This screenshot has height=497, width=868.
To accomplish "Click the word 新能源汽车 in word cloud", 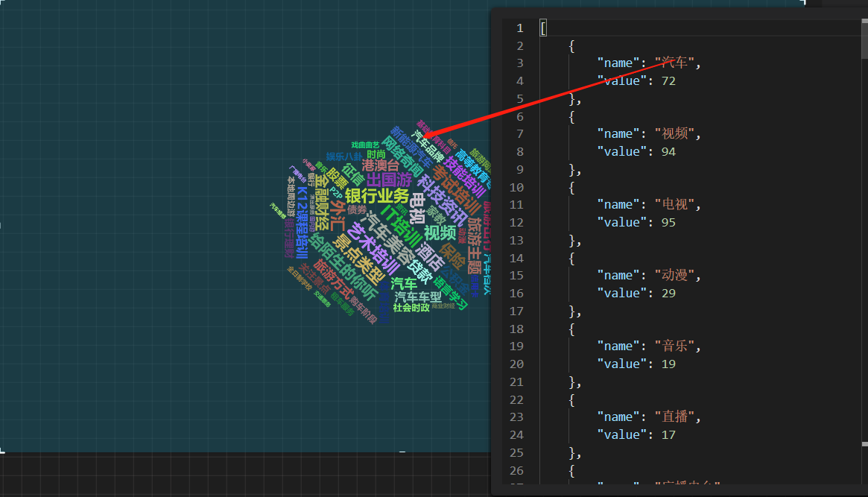I will [x=411, y=148].
